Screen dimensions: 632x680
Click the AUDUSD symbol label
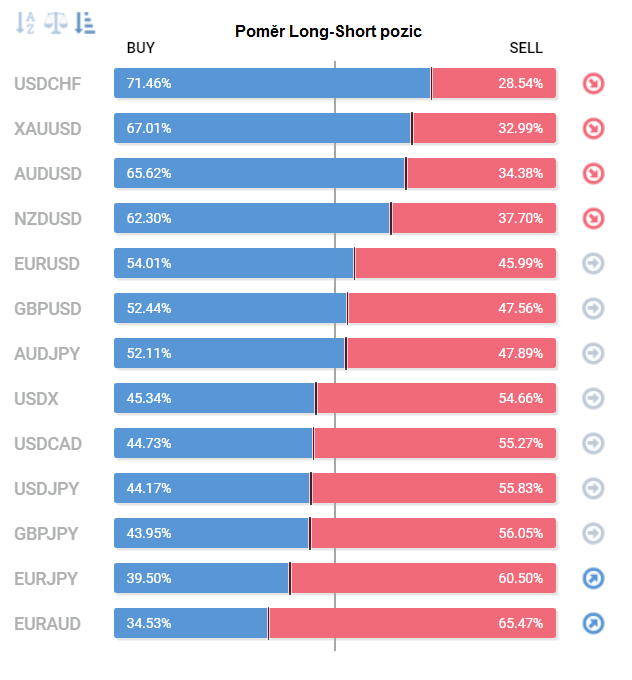coord(48,174)
